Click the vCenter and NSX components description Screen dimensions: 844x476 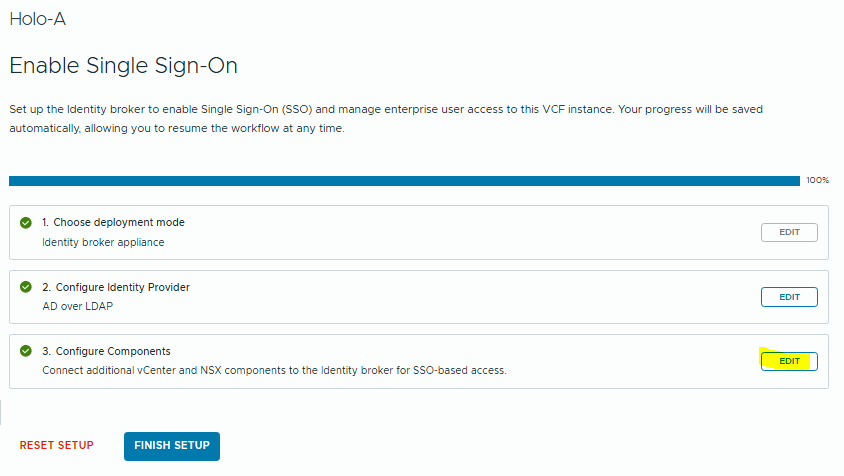point(274,370)
